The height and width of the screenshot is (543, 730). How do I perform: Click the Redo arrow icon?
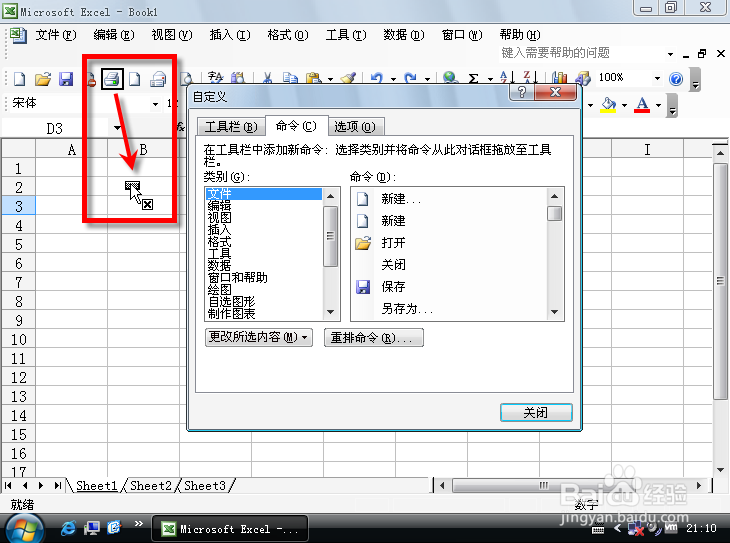point(411,78)
